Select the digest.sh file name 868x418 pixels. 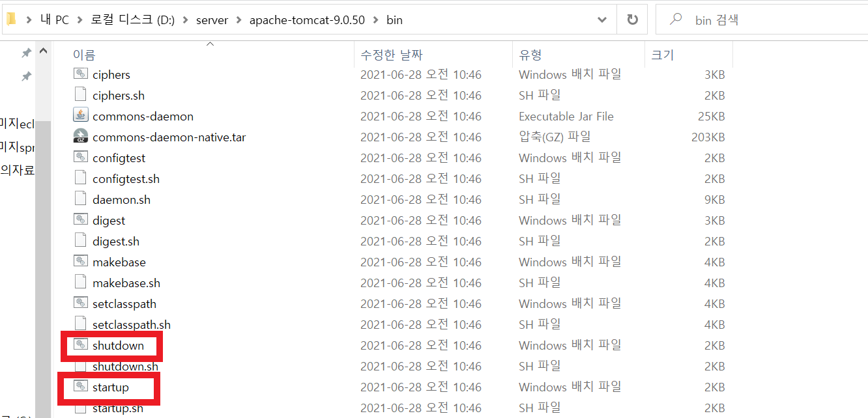click(x=116, y=242)
